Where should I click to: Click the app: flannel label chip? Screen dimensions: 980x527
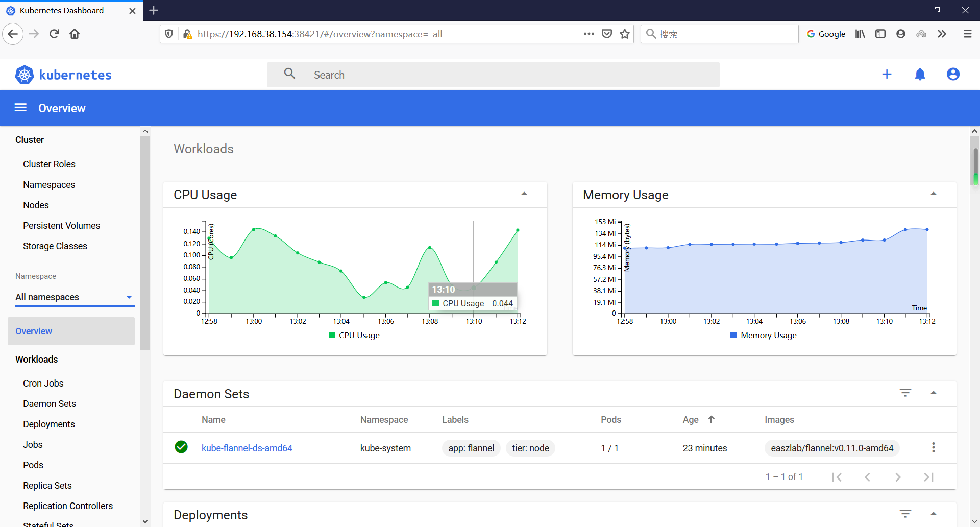click(x=471, y=448)
